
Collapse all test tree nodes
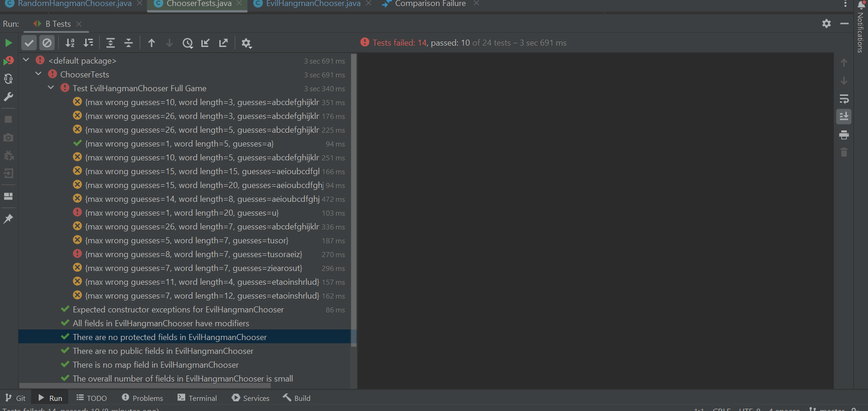point(129,43)
